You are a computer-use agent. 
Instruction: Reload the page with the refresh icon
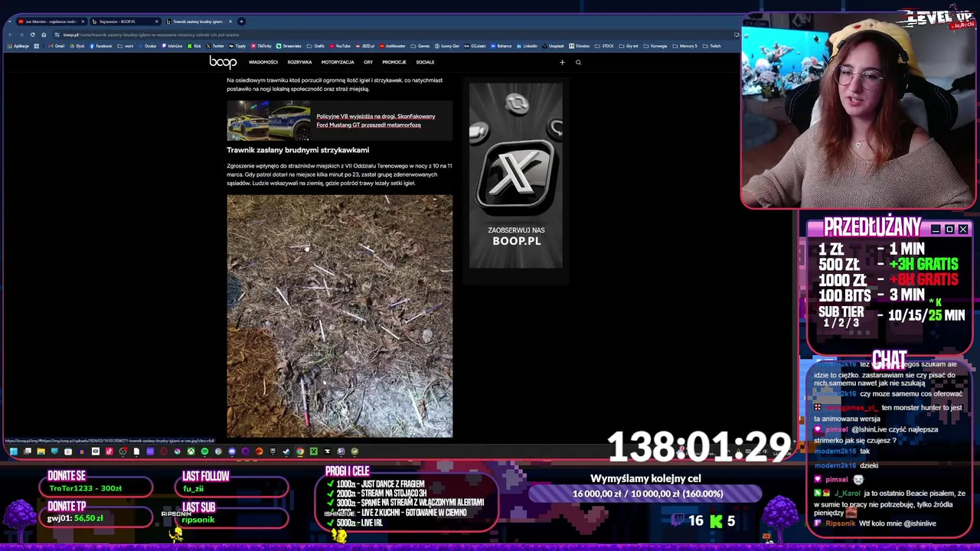pos(32,34)
